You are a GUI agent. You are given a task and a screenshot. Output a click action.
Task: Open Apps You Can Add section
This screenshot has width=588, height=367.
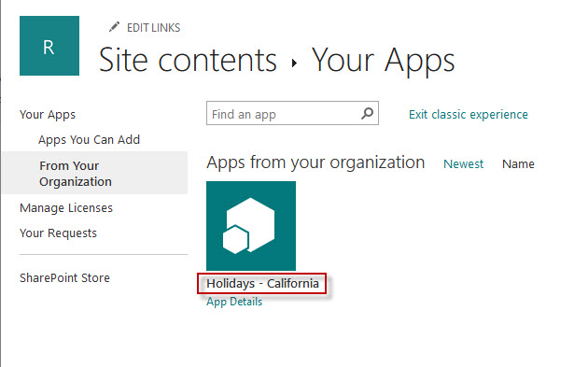(89, 139)
